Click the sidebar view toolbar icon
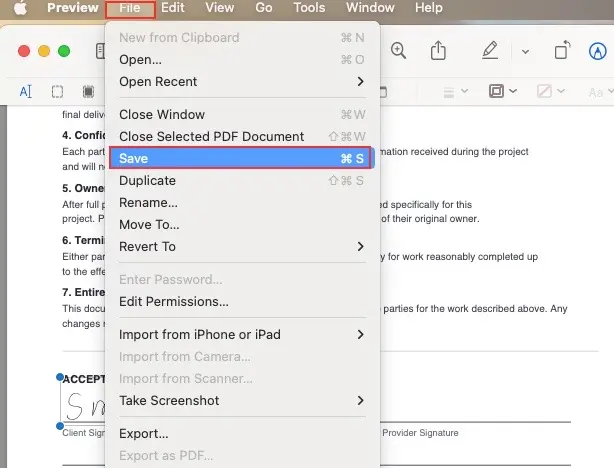Viewport: 614px width, 468px height. (x=100, y=51)
